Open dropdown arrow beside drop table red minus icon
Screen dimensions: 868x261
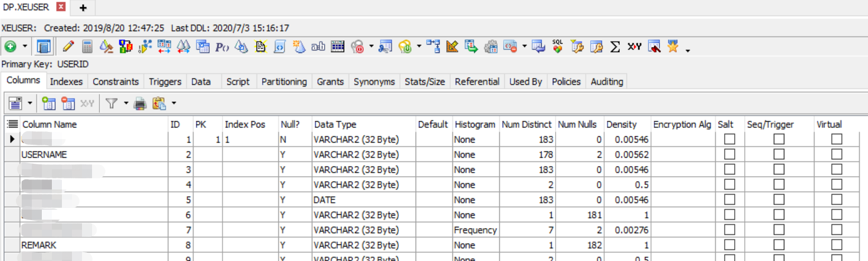pos(524,46)
